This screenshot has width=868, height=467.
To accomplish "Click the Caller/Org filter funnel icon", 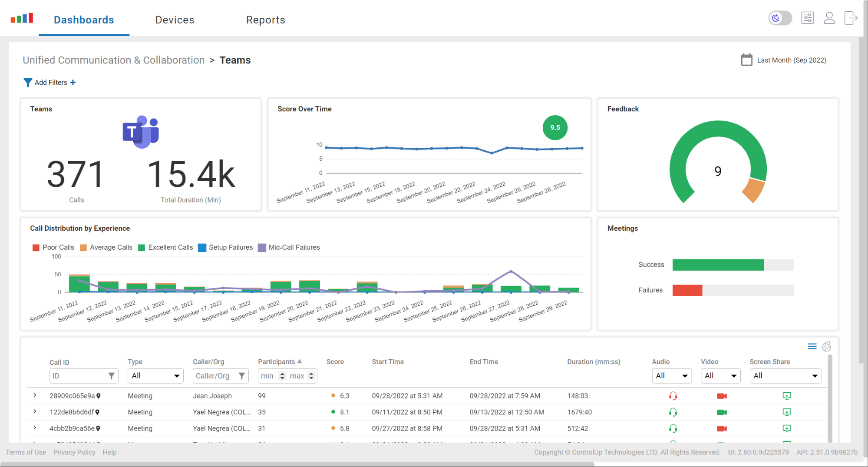I will (242, 376).
